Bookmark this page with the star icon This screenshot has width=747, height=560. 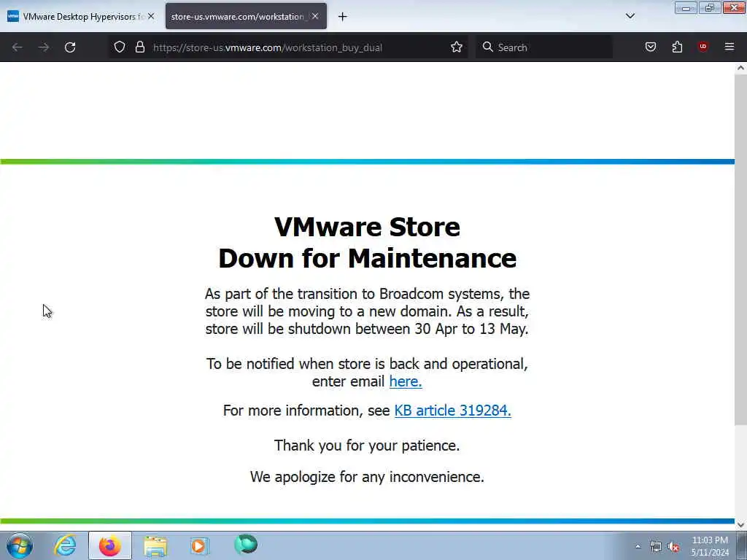click(457, 47)
